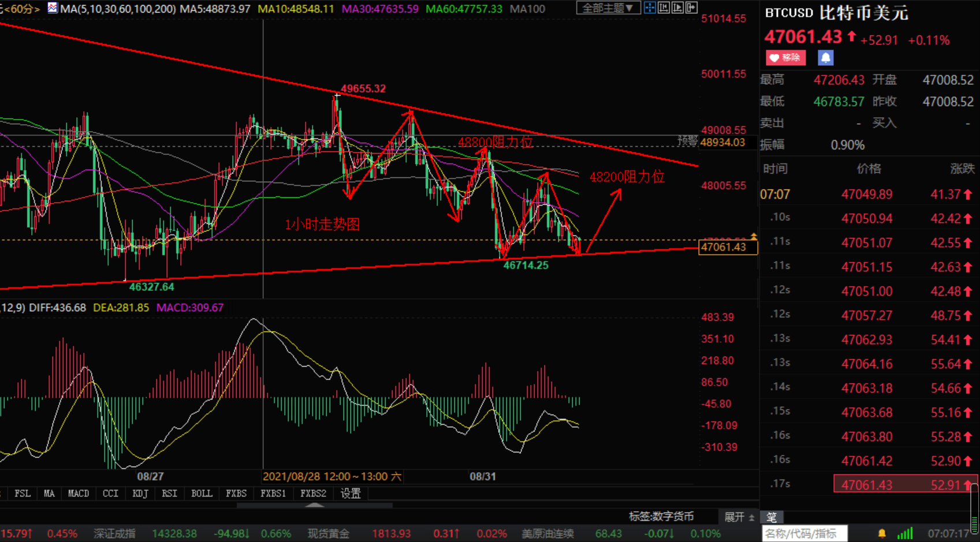Viewport: 980px width, 542px height.
Task: Expand indicator panel via small up triangle
Action: [x=315, y=505]
